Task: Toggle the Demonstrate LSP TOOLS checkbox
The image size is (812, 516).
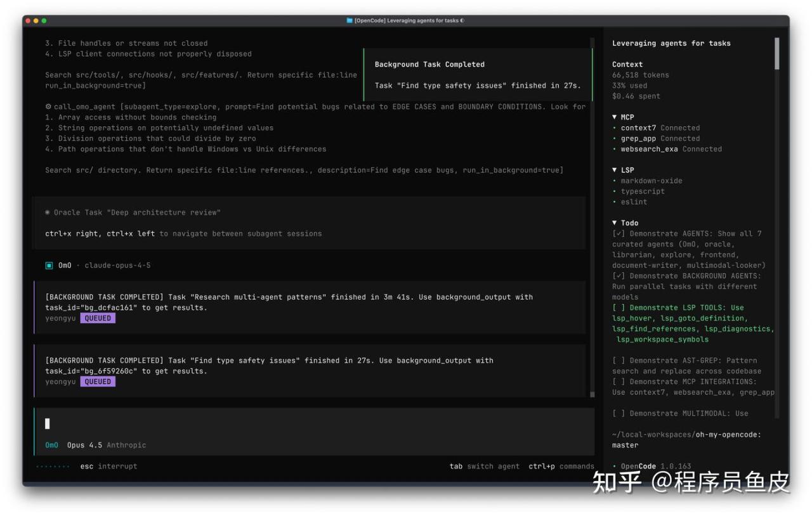Action: [619, 307]
